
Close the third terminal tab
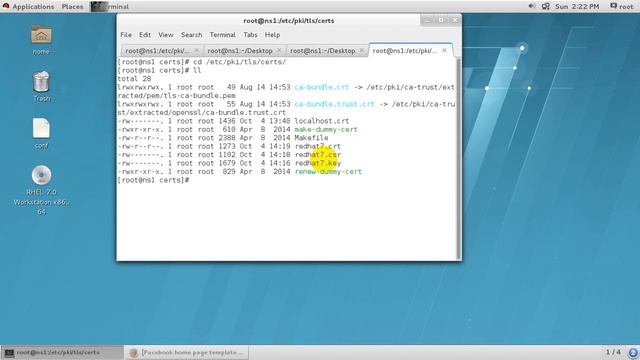[362, 50]
